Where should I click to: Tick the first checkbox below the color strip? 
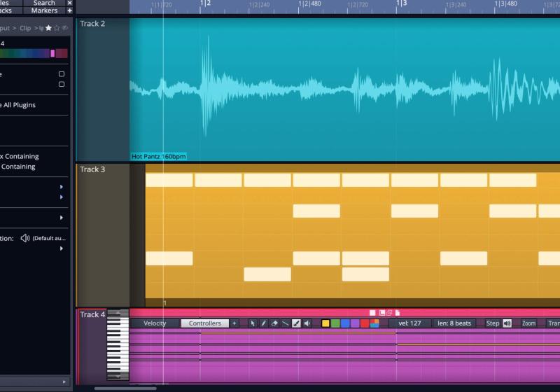[x=62, y=74]
